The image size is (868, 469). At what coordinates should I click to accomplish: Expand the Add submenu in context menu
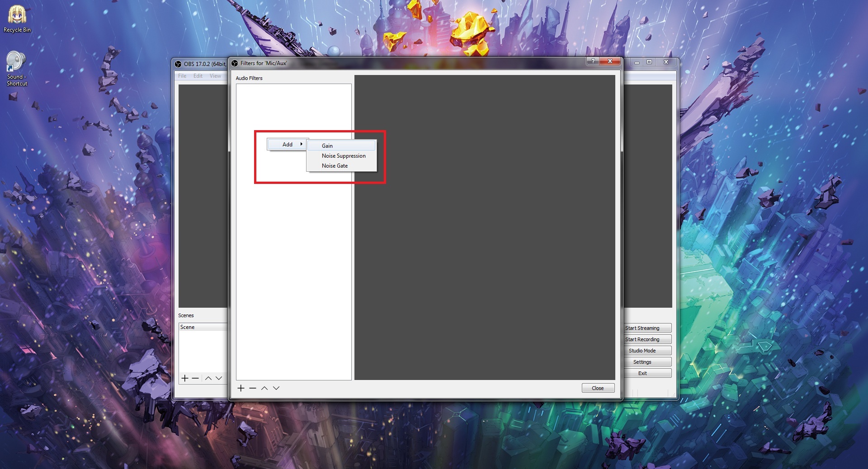coord(288,145)
